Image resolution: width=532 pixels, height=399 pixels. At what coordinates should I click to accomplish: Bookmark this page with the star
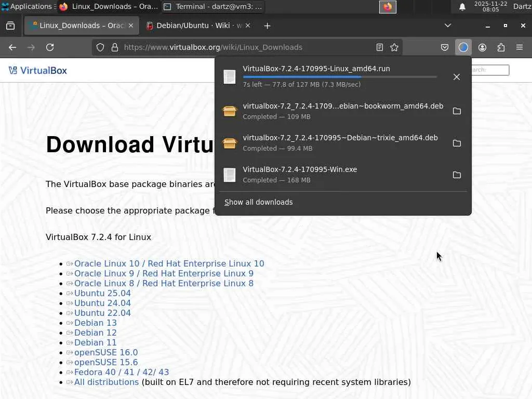(x=394, y=47)
